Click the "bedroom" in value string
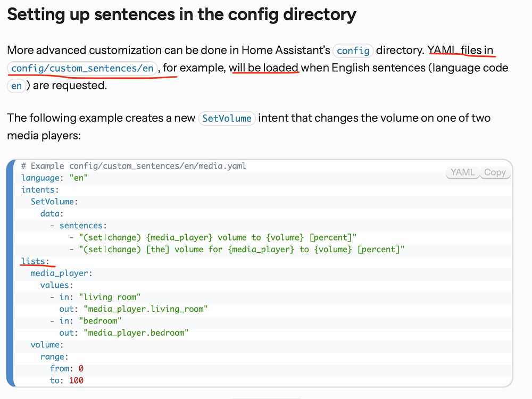532x399 pixels. tap(100, 320)
